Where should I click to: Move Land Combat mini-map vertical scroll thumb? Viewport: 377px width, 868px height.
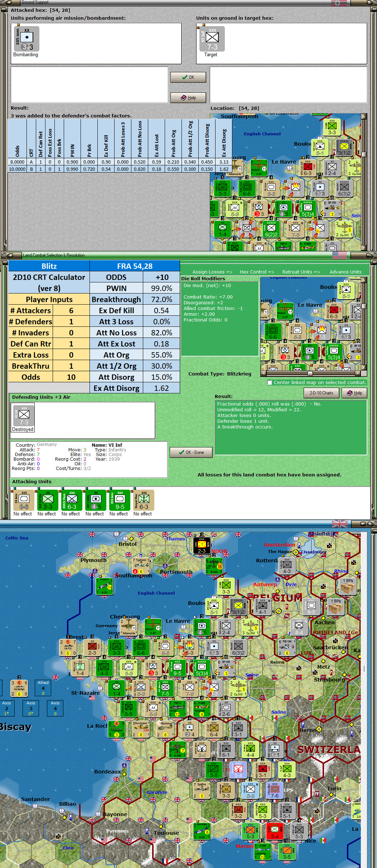point(364,306)
